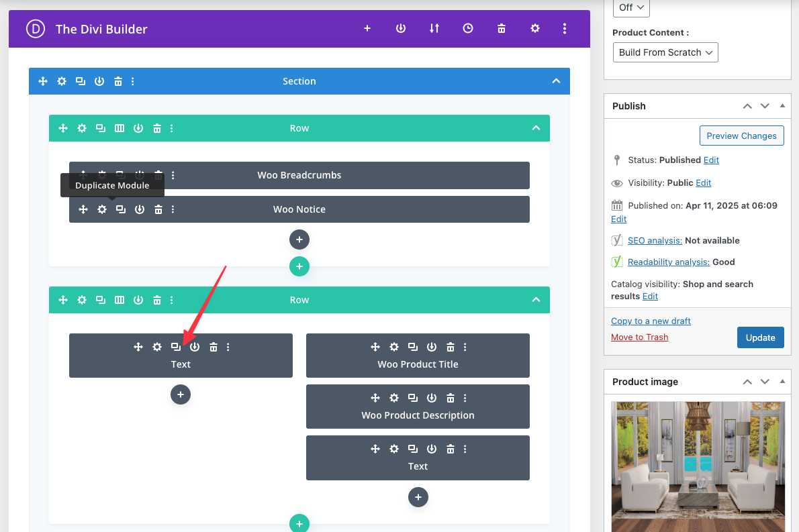Delete the Woo Product Title module
This screenshot has height=532, width=799.
tap(451, 347)
